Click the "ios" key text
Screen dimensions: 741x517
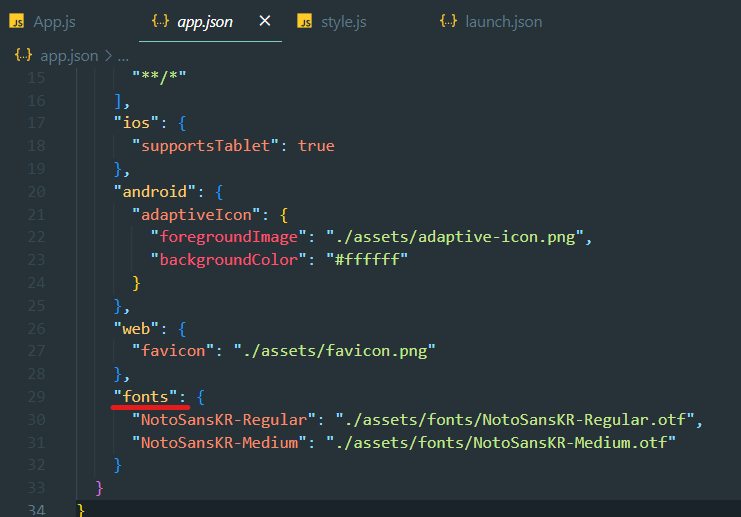136,123
